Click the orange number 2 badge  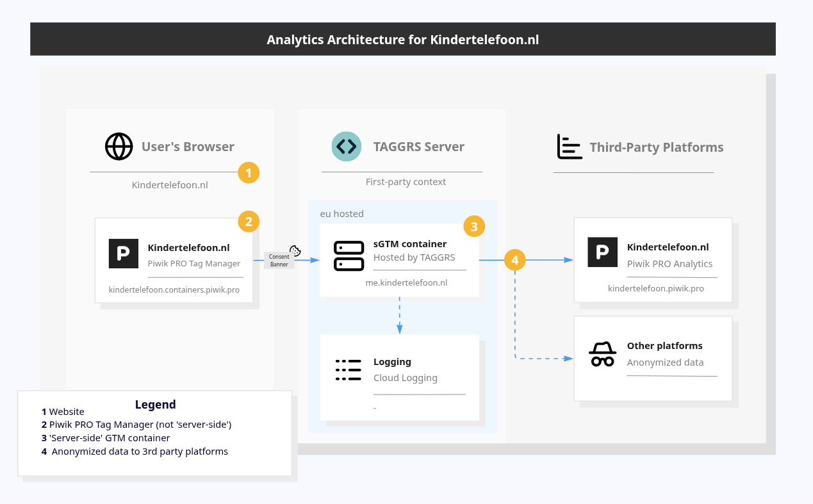point(249,222)
